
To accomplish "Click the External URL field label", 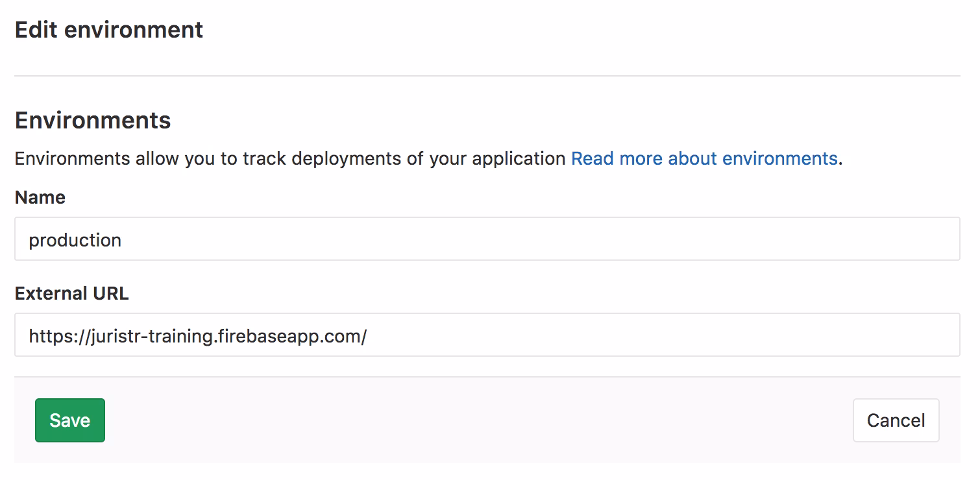I will (x=71, y=294).
